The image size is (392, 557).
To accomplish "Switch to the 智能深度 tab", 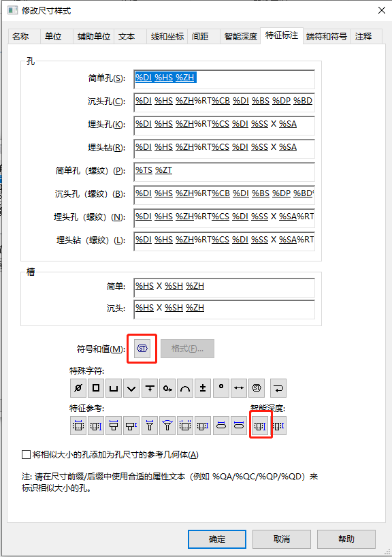I will pos(241,37).
